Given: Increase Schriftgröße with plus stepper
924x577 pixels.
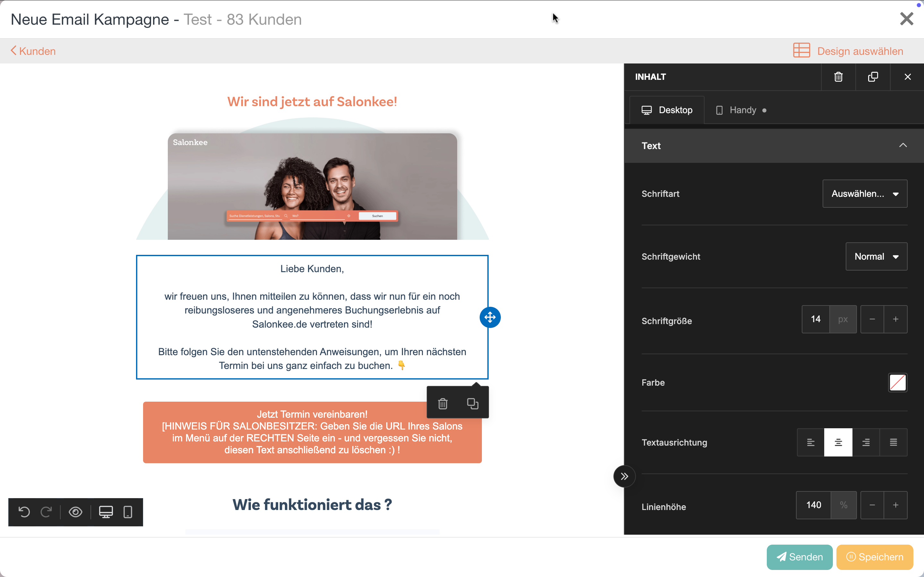Looking at the screenshot, I should (895, 319).
